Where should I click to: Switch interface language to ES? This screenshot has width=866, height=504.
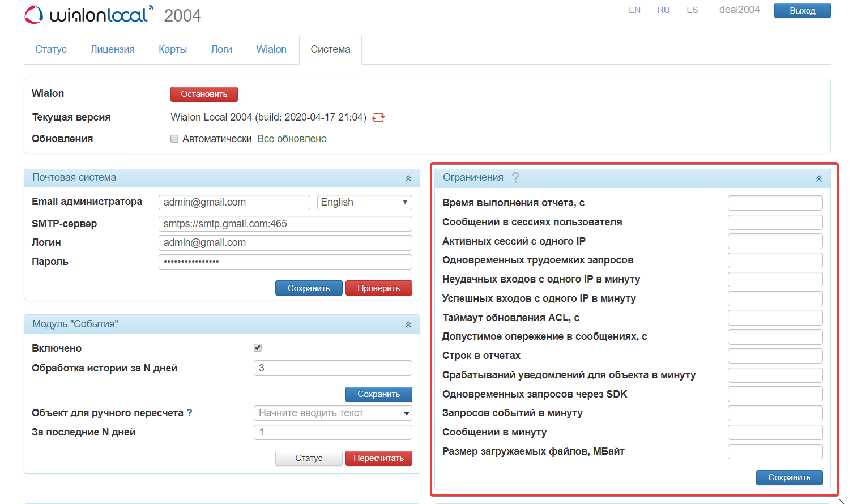point(692,10)
